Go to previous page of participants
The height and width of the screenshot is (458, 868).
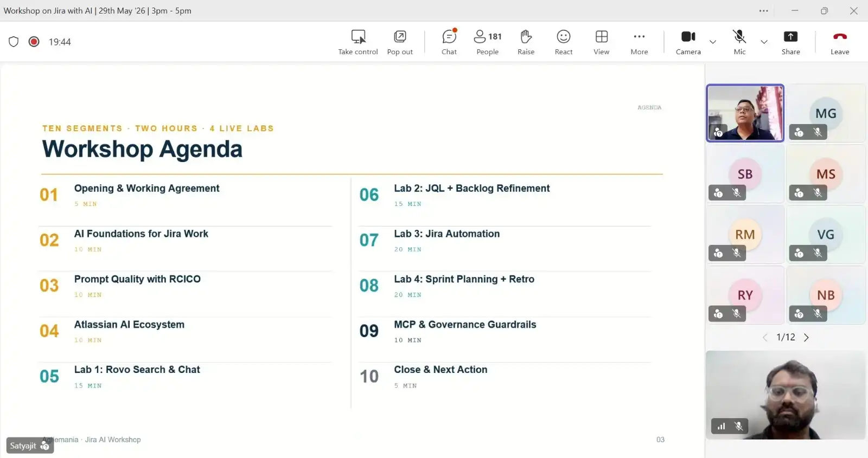coord(765,338)
